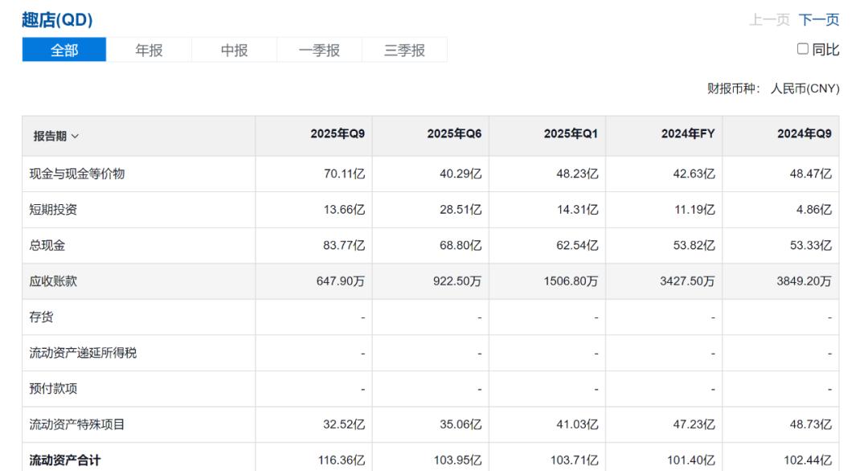
Task: Click 财报币种 人民币(CNY) label
Action: coord(773,88)
